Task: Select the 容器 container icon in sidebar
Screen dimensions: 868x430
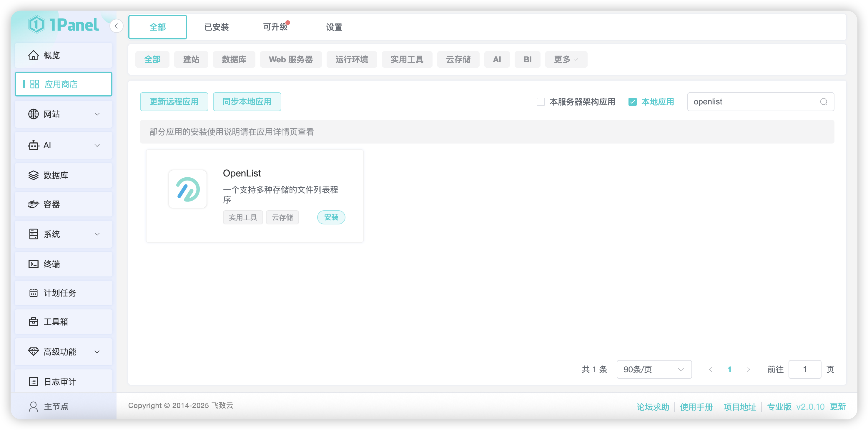Action: point(34,204)
